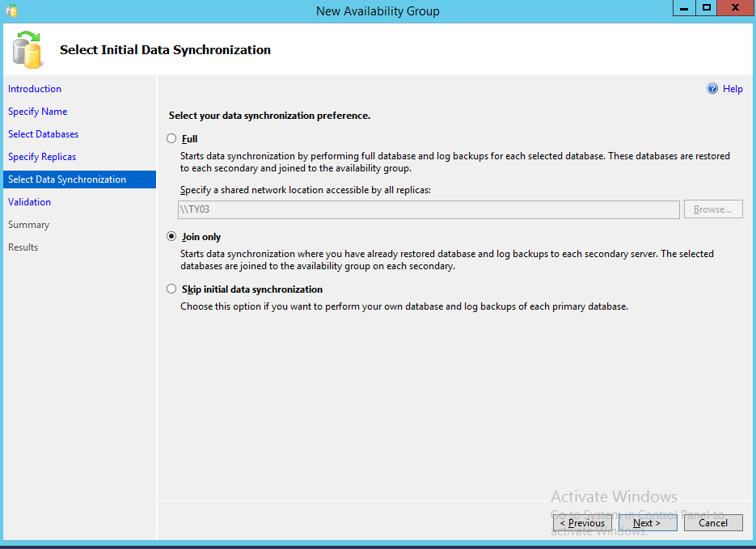The width and height of the screenshot is (756, 549).
Task: Click the availability group wizard header icon
Action: pyautogui.click(x=27, y=49)
